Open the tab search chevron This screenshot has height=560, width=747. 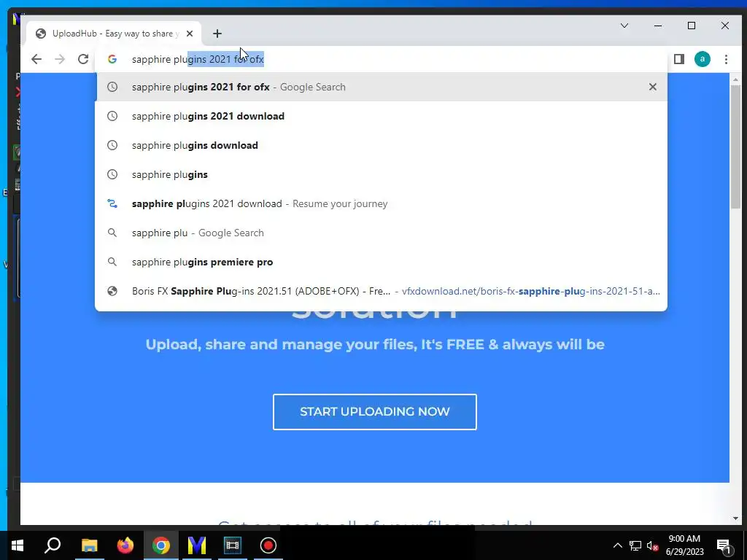pyautogui.click(x=624, y=26)
